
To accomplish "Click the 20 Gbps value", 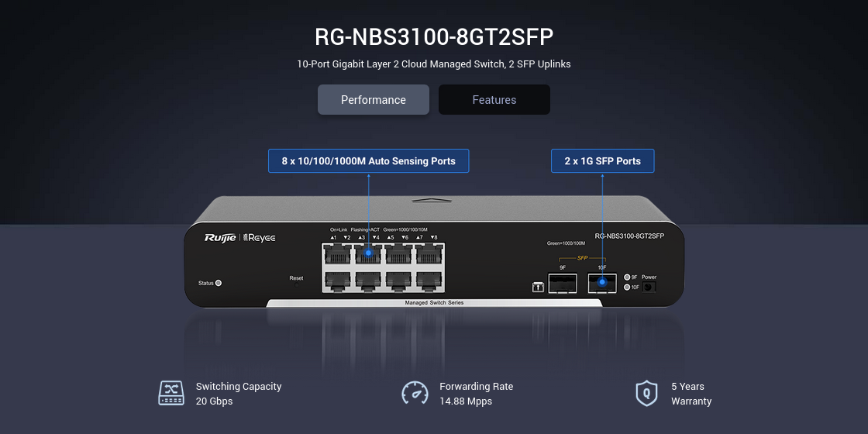I will 214,401.
